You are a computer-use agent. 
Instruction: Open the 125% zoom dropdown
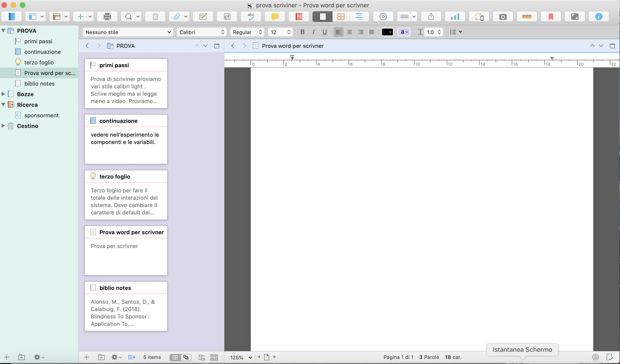point(241,357)
